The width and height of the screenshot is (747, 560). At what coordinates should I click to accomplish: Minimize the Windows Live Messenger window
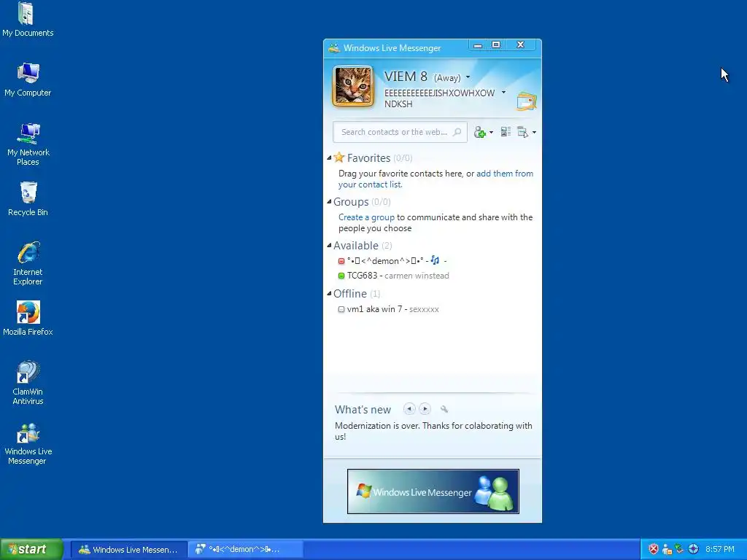477,45
